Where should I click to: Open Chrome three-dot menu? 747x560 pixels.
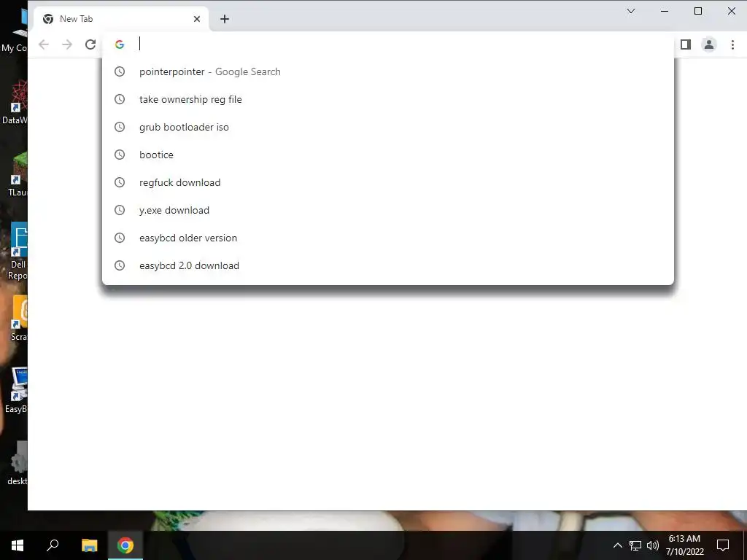(732, 44)
